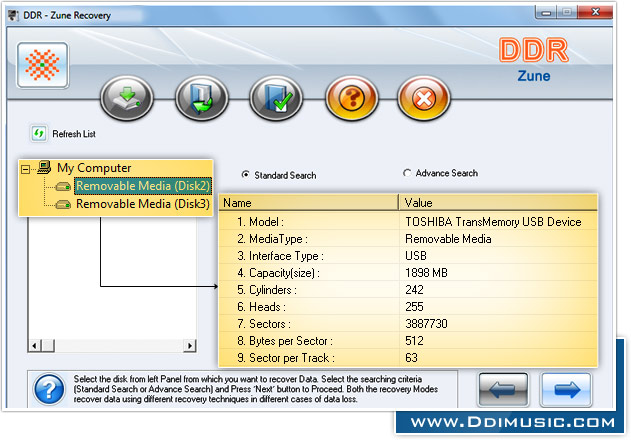Click the Back arrow button
The height and width of the screenshot is (440, 631).
503,389
